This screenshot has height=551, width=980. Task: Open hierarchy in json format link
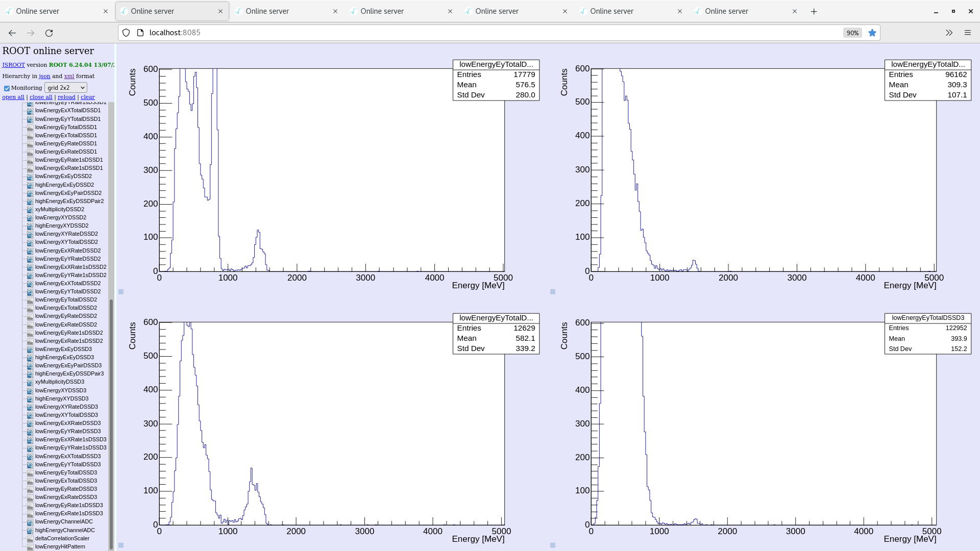(44, 76)
